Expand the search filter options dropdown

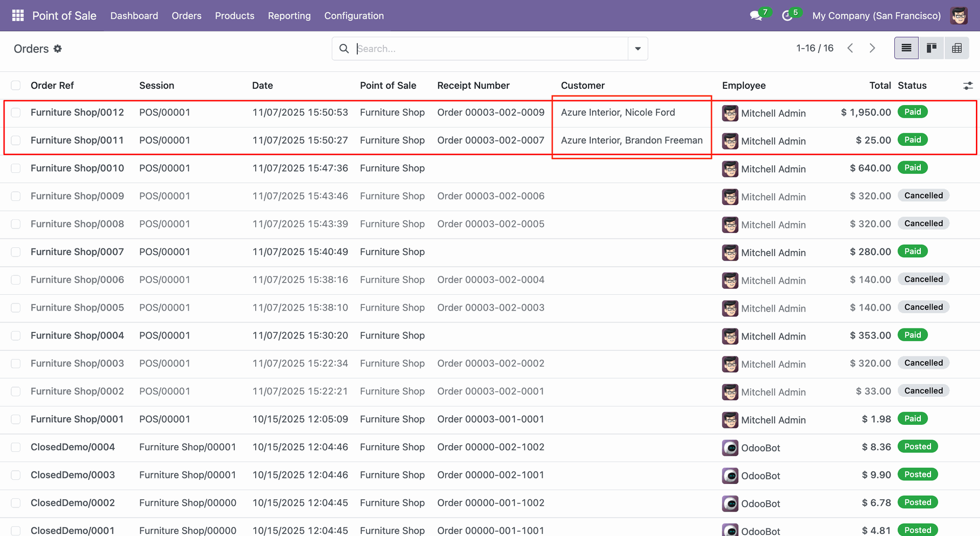click(x=638, y=48)
